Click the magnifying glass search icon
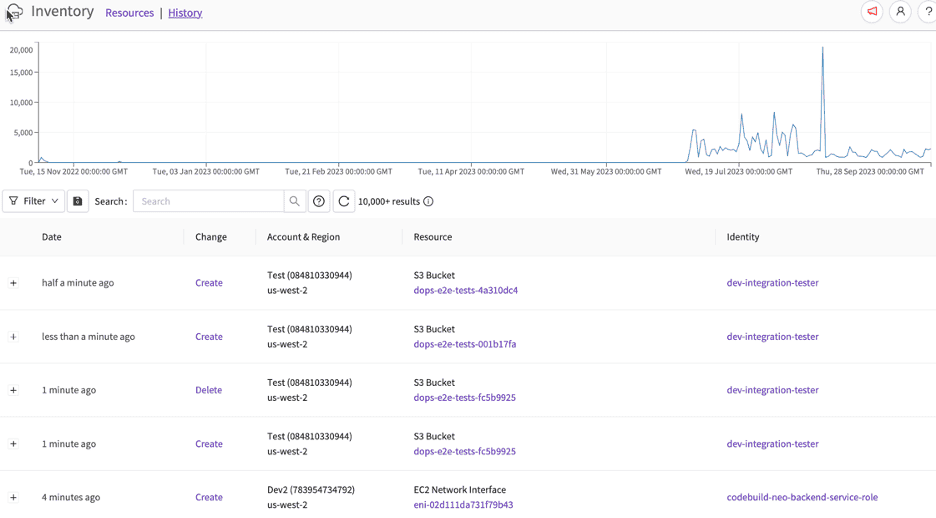The image size is (936, 518). [x=294, y=201]
